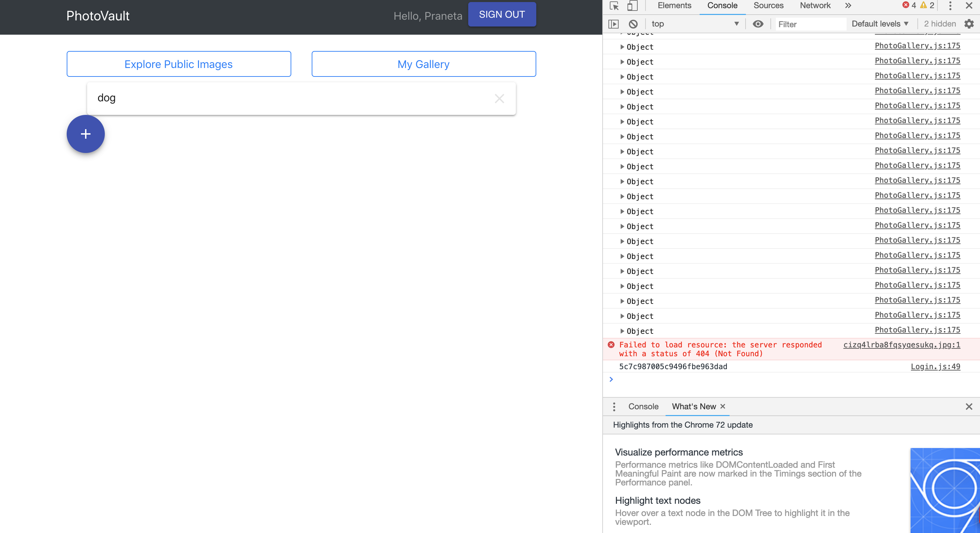Clear the console messages
Image resolution: width=980 pixels, height=533 pixels.
click(633, 23)
